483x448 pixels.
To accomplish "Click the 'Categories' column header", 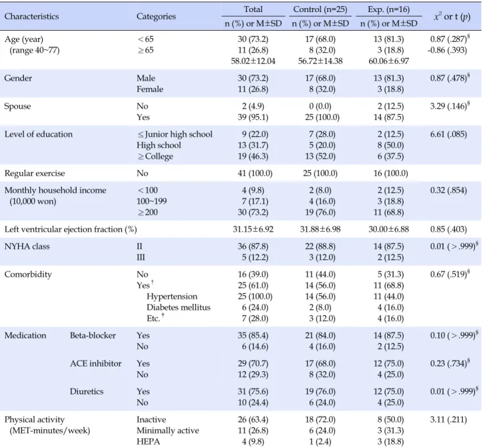I will coord(156,16).
